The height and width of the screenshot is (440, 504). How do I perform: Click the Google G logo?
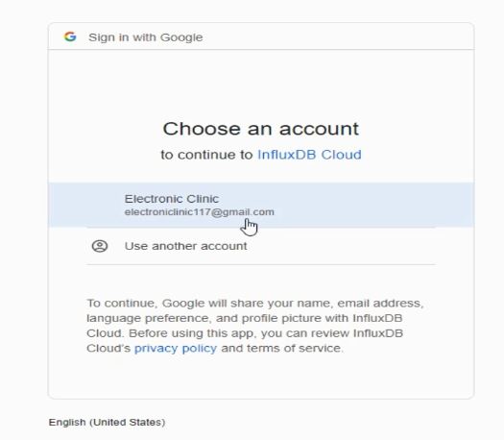tap(70, 37)
